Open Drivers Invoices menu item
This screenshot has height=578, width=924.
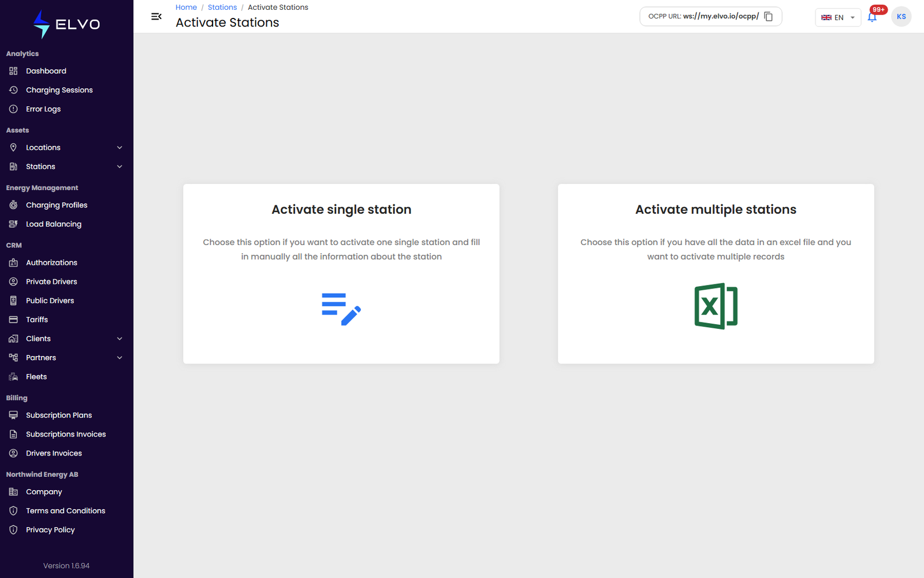coord(66,453)
